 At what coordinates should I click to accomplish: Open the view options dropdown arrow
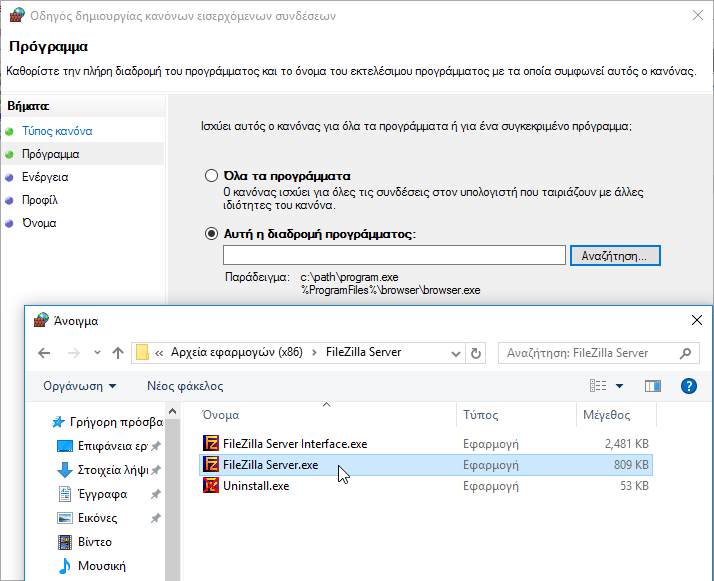point(619,386)
